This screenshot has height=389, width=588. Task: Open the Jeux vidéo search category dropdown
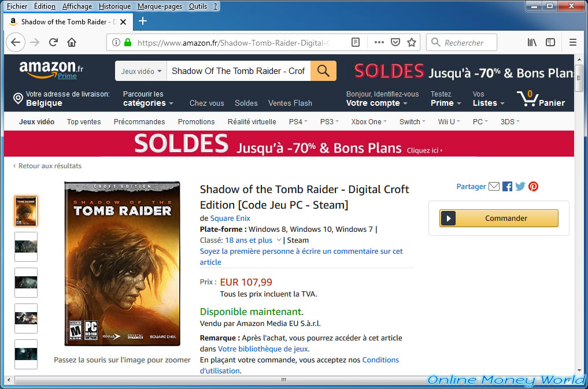141,71
